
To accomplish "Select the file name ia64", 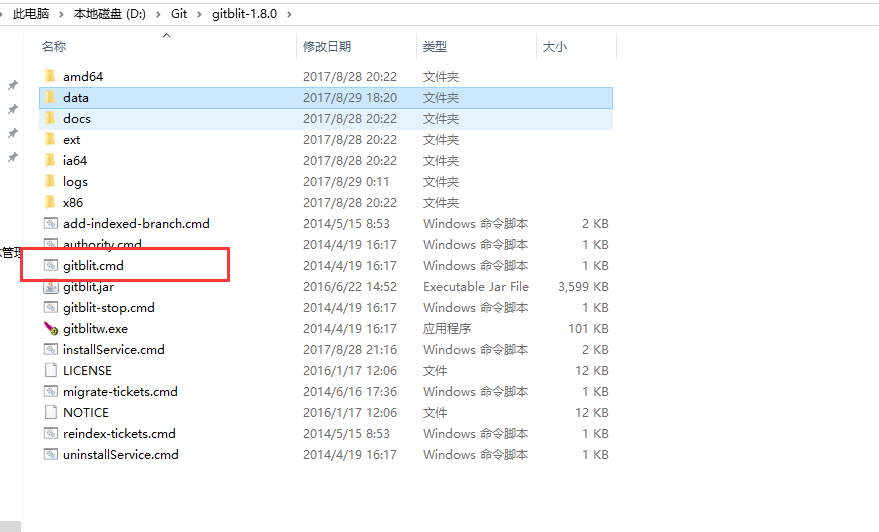I will (x=75, y=160).
